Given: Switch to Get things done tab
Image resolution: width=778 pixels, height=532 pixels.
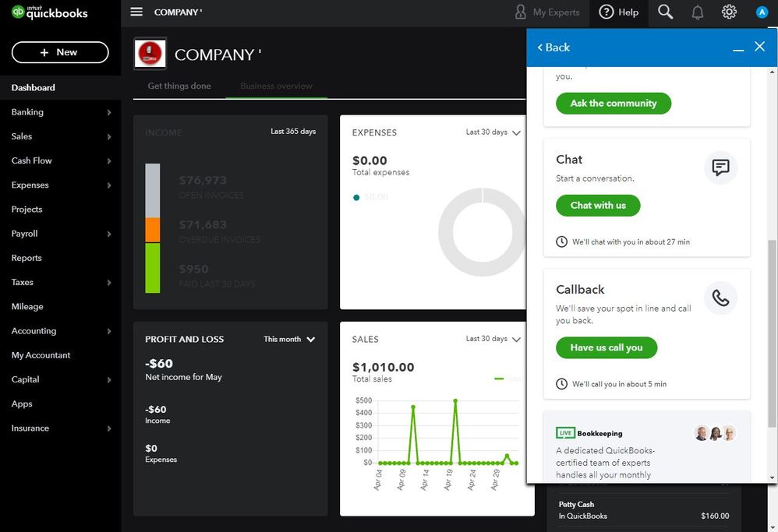Looking at the screenshot, I should click(179, 86).
